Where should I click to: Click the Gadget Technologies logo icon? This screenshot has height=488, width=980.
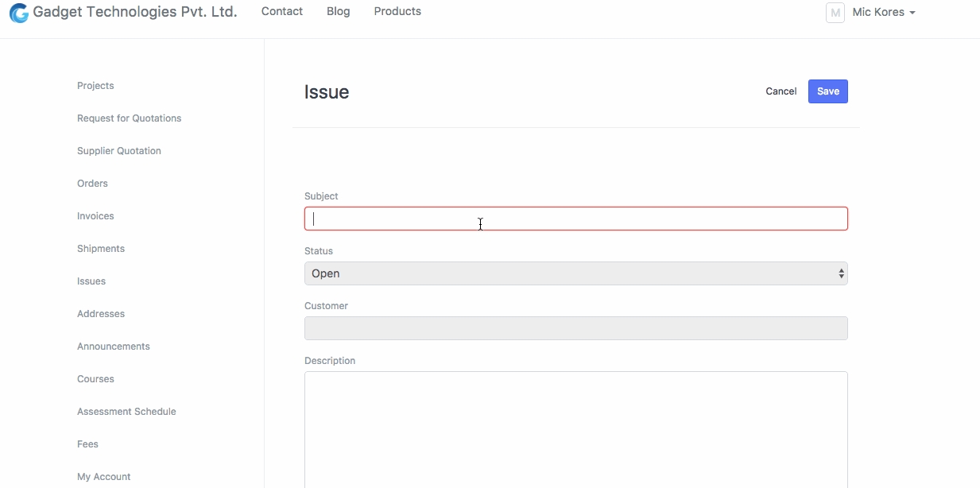tap(18, 13)
